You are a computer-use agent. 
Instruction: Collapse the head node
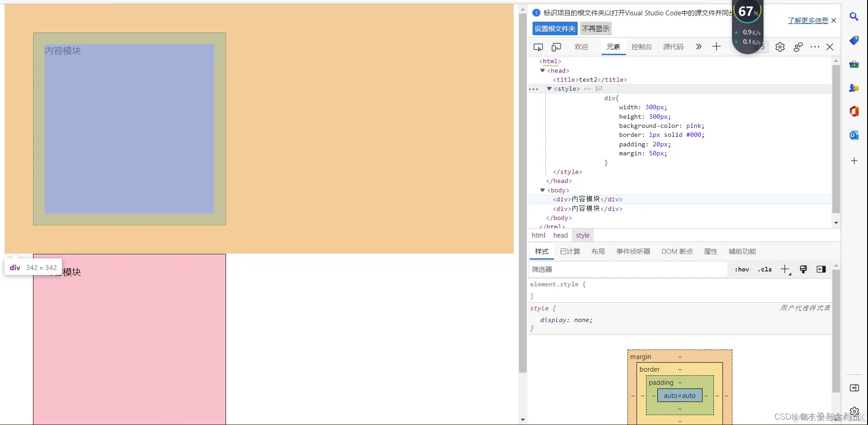tap(542, 70)
